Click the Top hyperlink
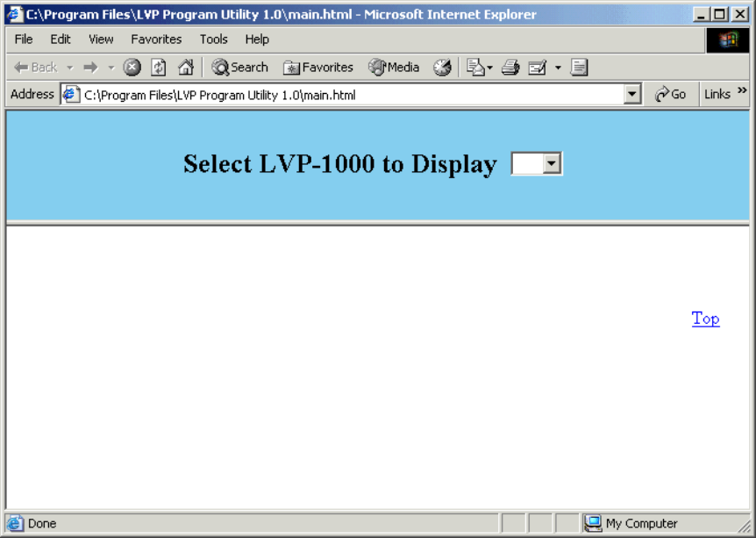 705,319
